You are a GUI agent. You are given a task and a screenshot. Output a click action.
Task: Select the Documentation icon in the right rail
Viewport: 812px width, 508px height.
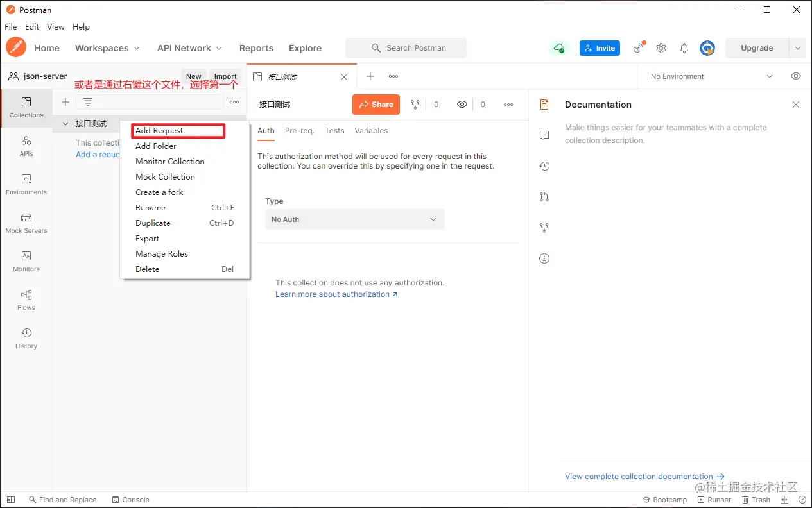point(544,105)
